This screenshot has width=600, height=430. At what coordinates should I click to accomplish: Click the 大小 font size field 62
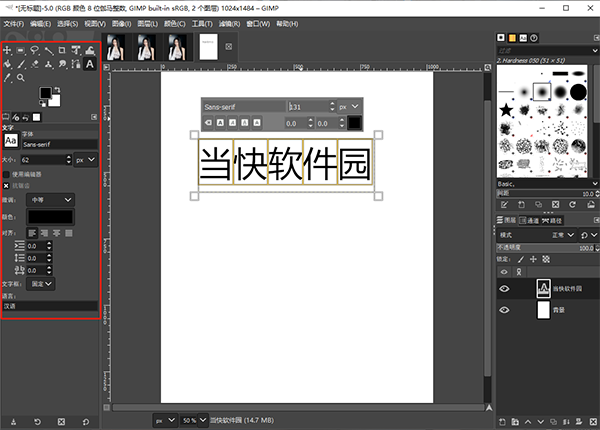point(43,160)
